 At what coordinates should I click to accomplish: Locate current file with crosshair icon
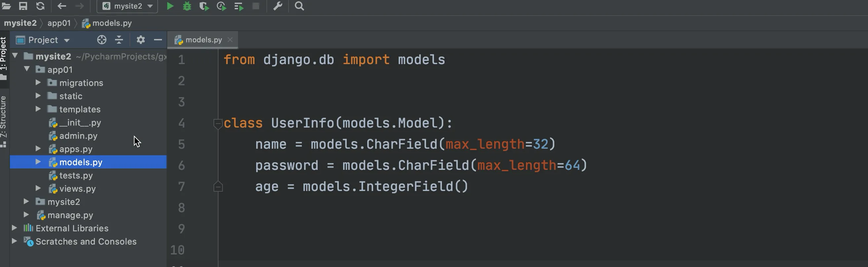point(101,40)
